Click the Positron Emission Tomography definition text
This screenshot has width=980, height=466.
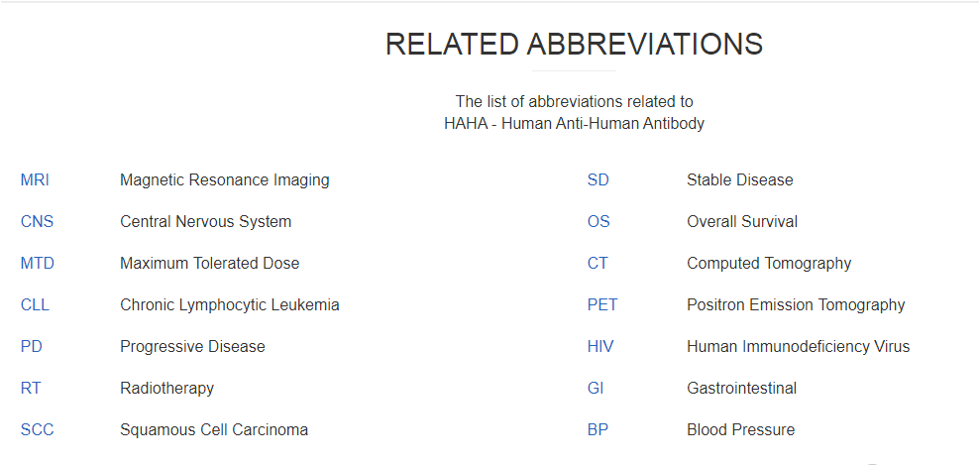tap(796, 305)
